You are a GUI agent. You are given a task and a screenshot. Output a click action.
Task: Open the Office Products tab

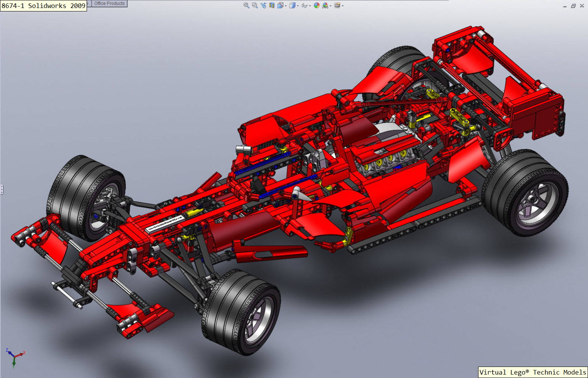(110, 3)
